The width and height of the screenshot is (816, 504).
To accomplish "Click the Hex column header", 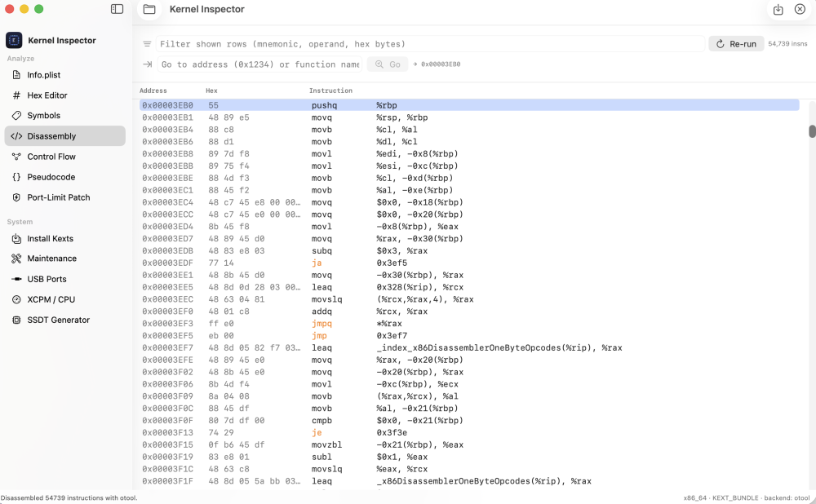I will [211, 91].
